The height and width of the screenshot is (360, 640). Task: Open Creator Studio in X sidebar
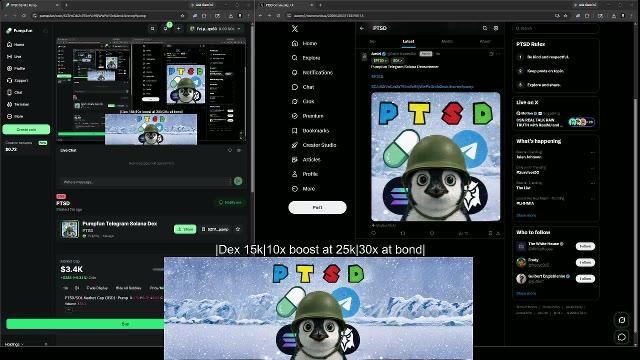point(314,145)
